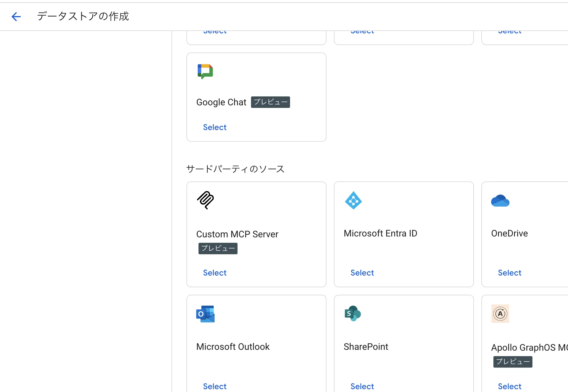Click the Apollo GraphOS card title
Screen dimensions: 568x392
(x=530, y=348)
